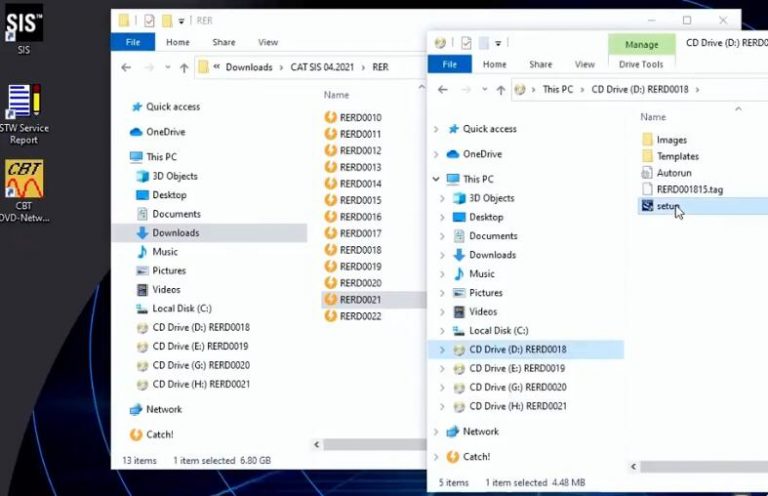Launch the CBT DVD-Network desktop icon

pos(23,182)
